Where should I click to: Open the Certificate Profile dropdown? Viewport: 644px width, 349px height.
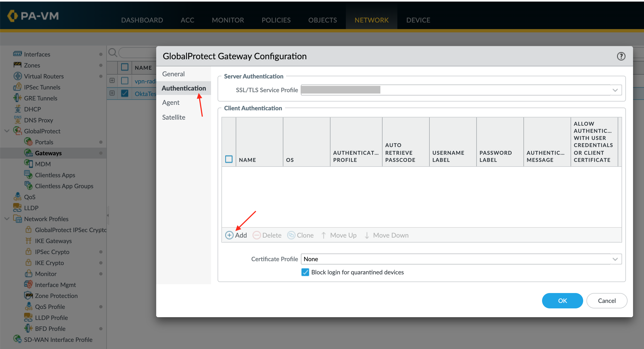tap(615, 259)
